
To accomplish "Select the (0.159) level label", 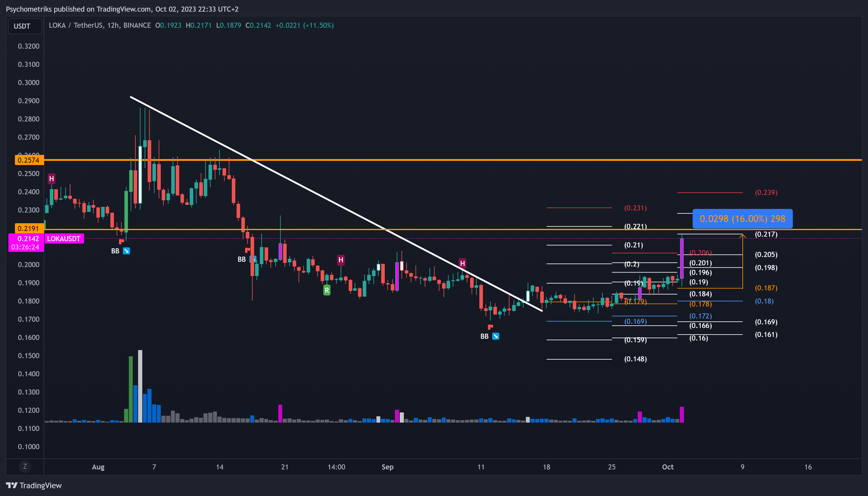I will (x=635, y=340).
